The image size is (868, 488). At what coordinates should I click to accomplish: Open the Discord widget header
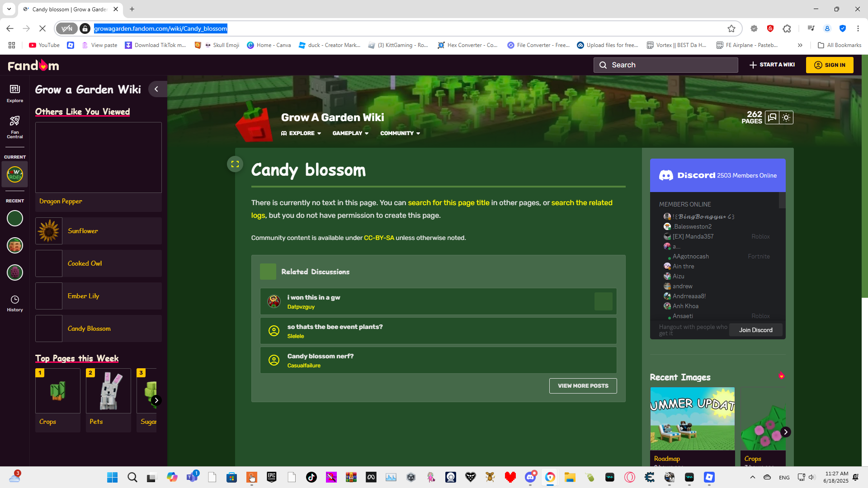coord(717,175)
